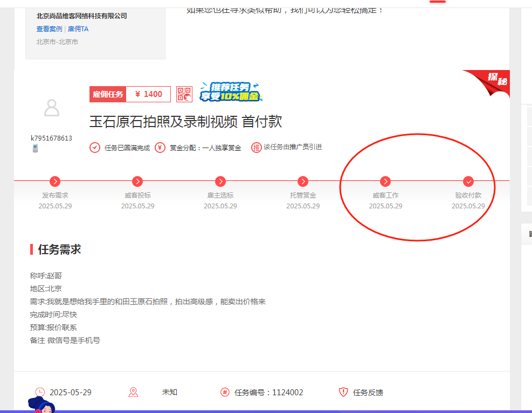This screenshot has height=413, width=532.
Task: Click the 任务反馈 text link
Action: pyautogui.click(x=368, y=393)
